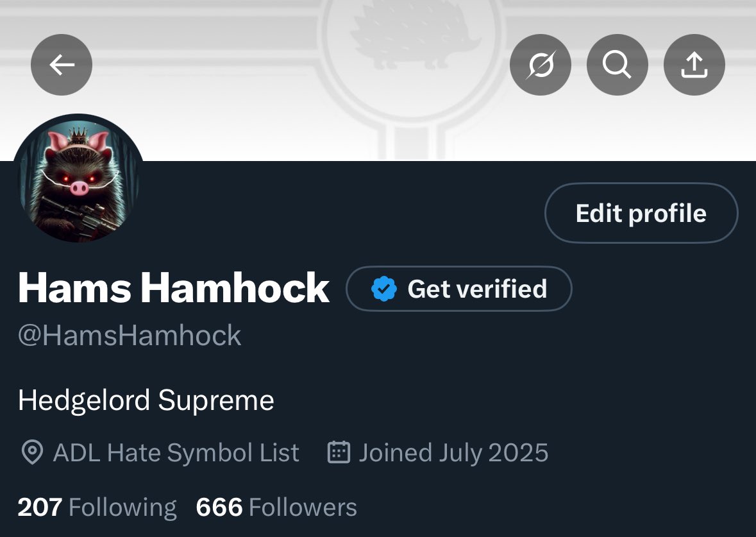
Task: Tap the Following label text
Action: (x=123, y=508)
